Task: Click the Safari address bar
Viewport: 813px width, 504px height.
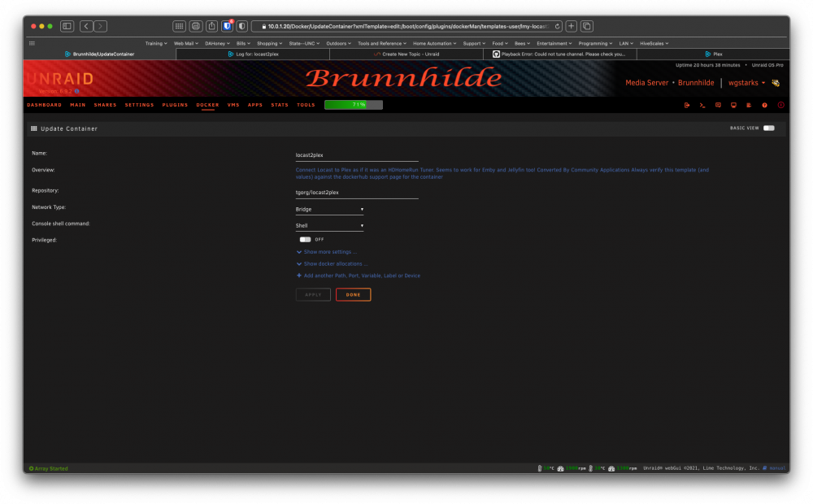Action: [407, 27]
